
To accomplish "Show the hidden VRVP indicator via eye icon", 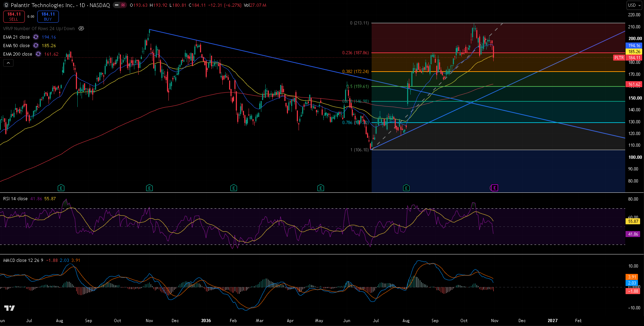I will click(x=81, y=29).
